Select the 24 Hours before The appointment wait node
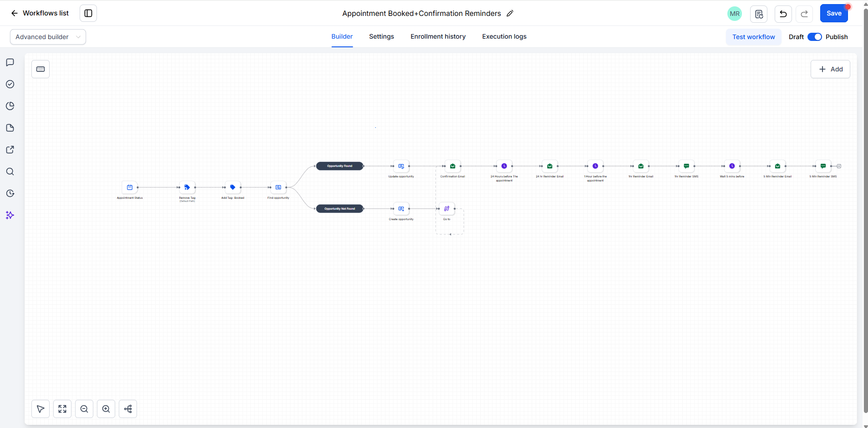Viewport: 868px width, 428px height. pyautogui.click(x=504, y=166)
